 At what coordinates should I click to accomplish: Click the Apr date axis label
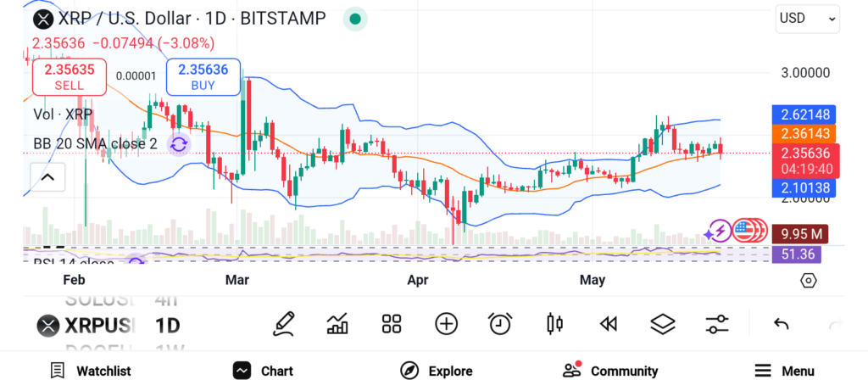[417, 280]
